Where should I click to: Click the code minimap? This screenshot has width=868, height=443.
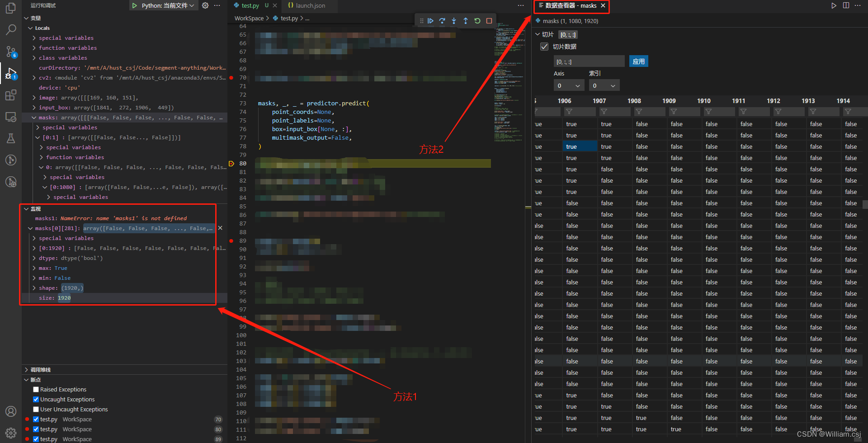(509, 81)
